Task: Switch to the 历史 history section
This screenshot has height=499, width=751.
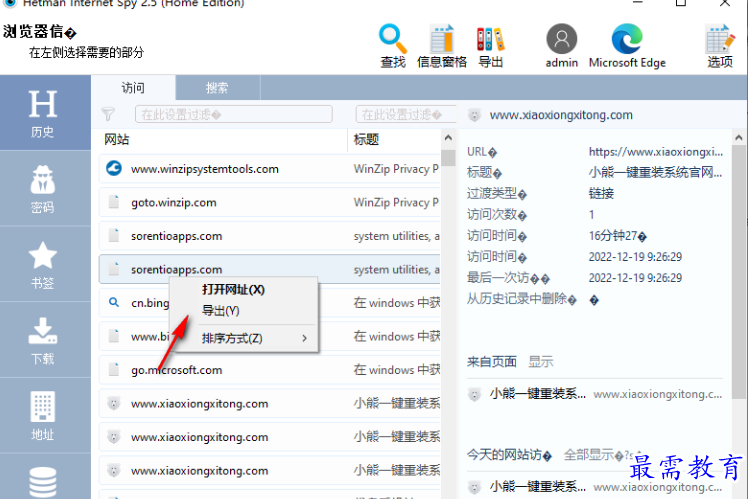Action: [45, 113]
